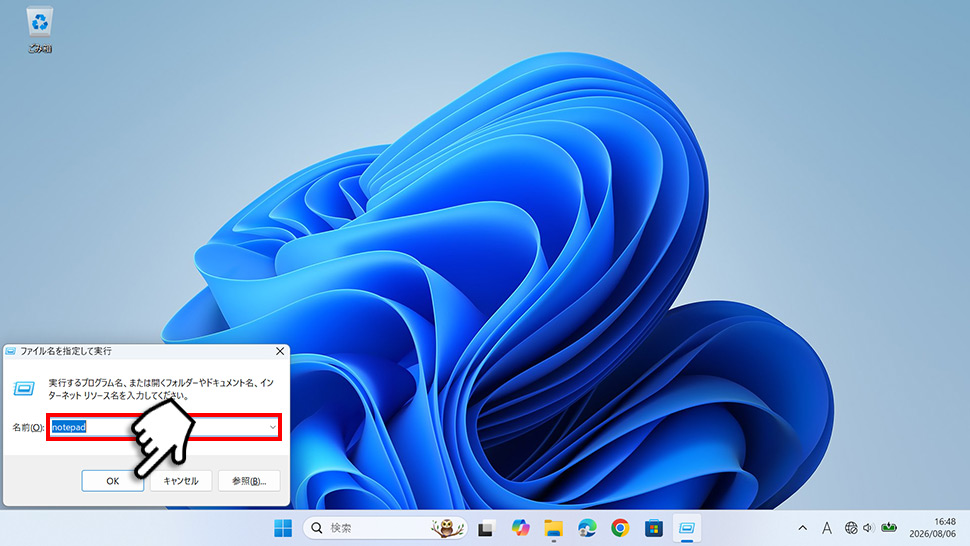Select the Run dialog taskbar icon
This screenshot has height=546, width=970.
tap(687, 528)
